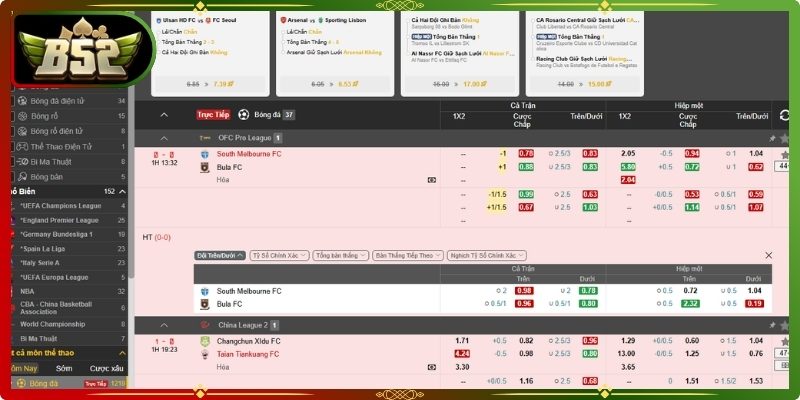Click draw odds 3.30 in Changchun match
800x400 pixels.
tap(462, 367)
